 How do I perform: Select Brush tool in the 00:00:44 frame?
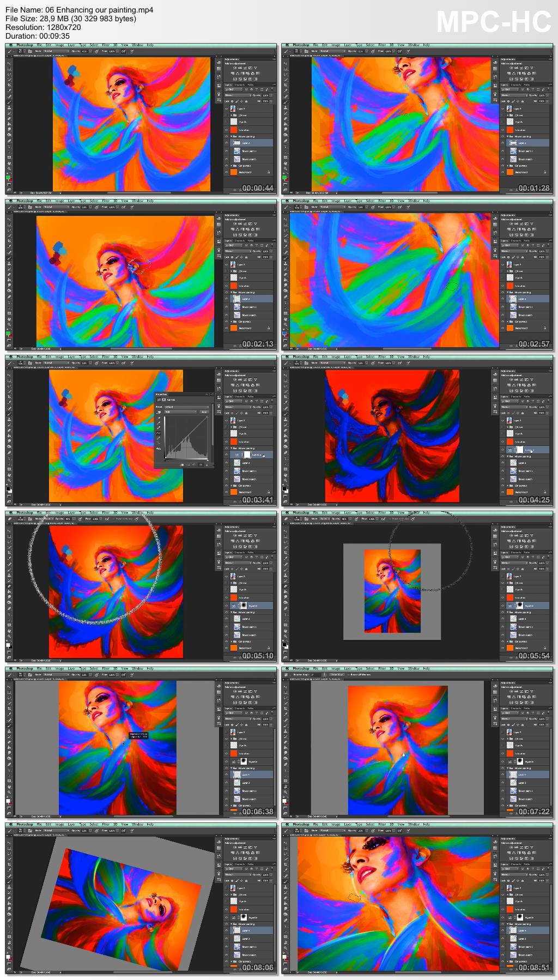point(9,102)
